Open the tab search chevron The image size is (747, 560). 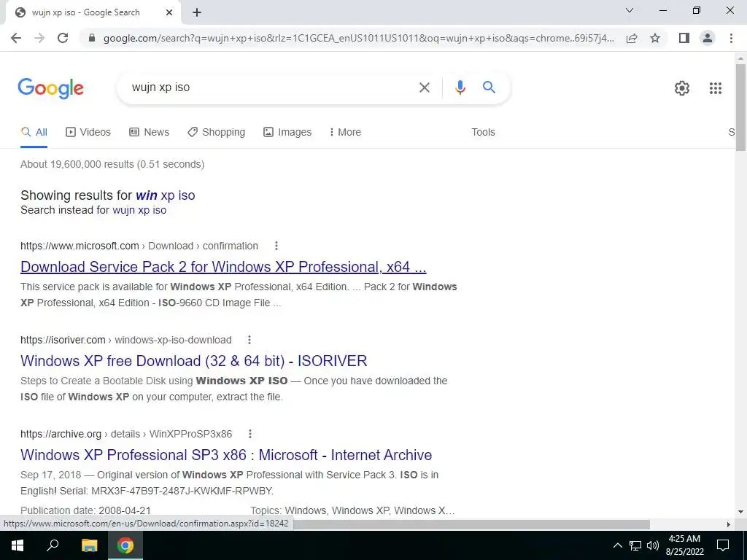pos(630,10)
